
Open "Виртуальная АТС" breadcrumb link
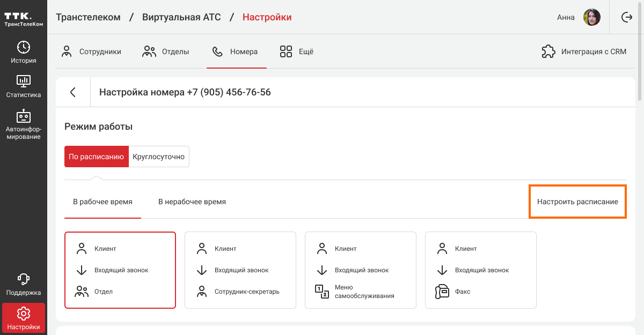(x=181, y=17)
